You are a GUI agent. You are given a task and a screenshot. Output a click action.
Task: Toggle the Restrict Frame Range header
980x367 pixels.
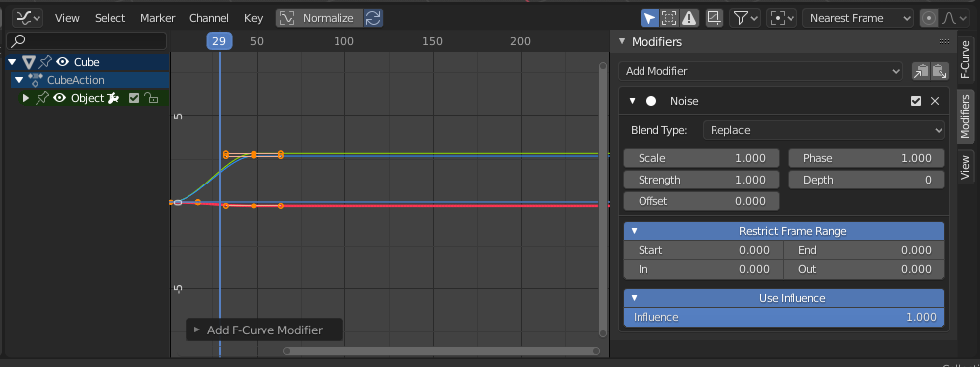click(x=784, y=231)
